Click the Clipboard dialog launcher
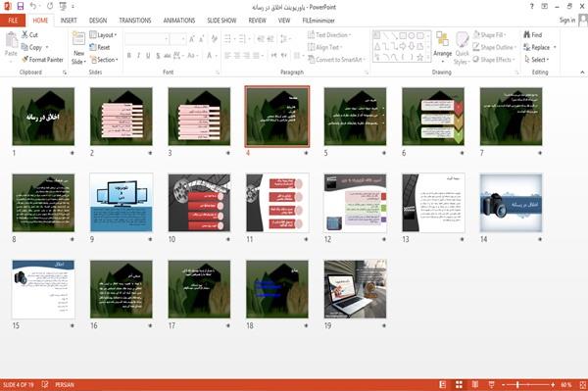This screenshot has width=588, height=391. [x=65, y=73]
